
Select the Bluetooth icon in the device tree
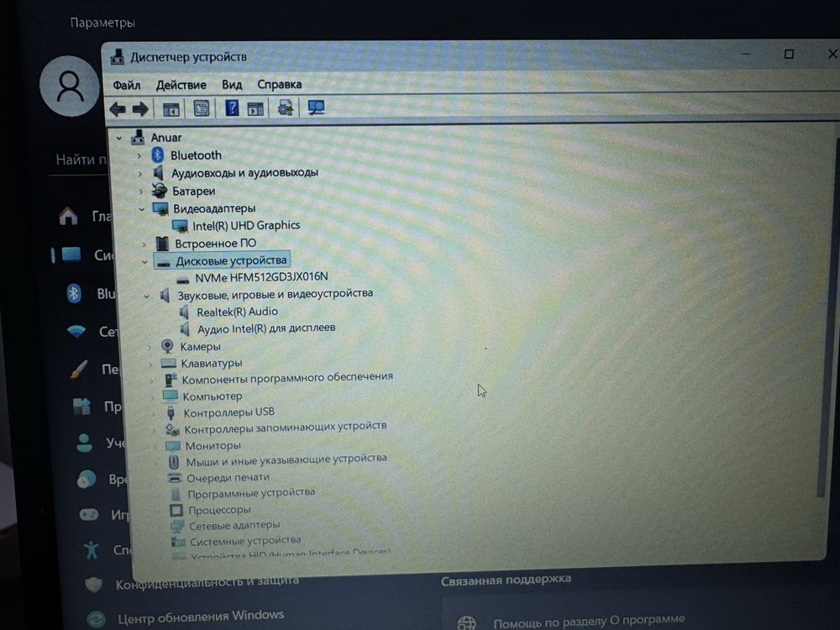pyautogui.click(x=158, y=155)
